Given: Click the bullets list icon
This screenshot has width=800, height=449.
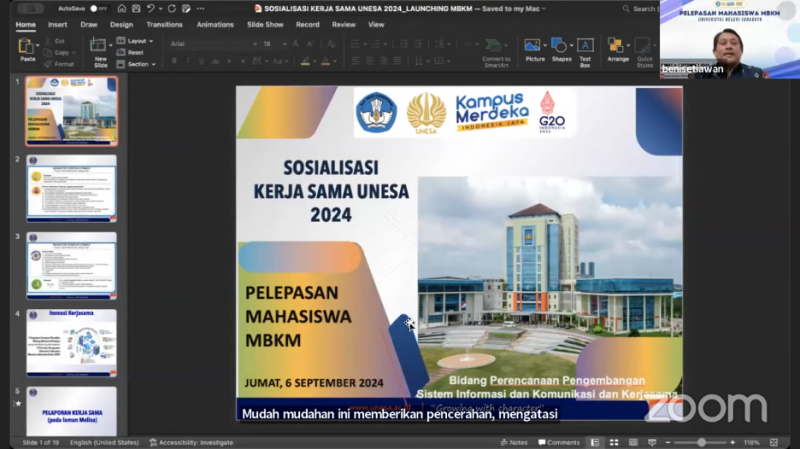Looking at the screenshot, I should click(356, 44).
